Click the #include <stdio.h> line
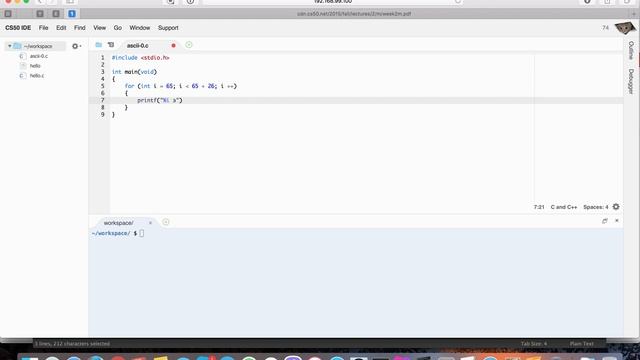Viewport: 640px width, 360px height. (x=140, y=58)
